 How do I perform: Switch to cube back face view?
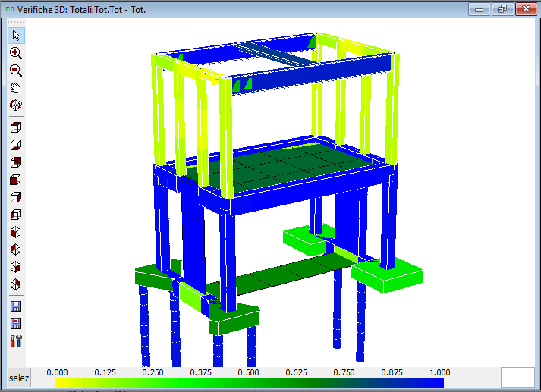click(x=16, y=162)
